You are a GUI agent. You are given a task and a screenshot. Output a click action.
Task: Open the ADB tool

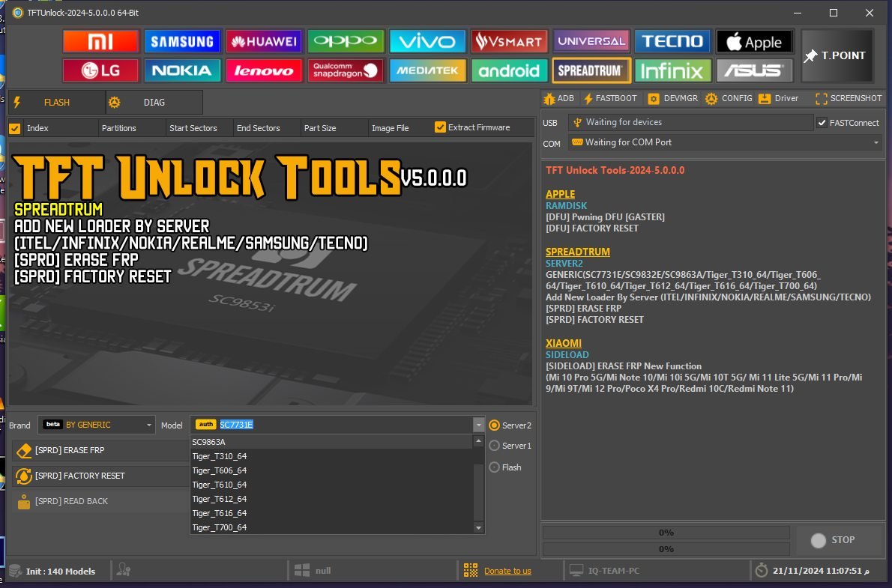pyautogui.click(x=558, y=98)
